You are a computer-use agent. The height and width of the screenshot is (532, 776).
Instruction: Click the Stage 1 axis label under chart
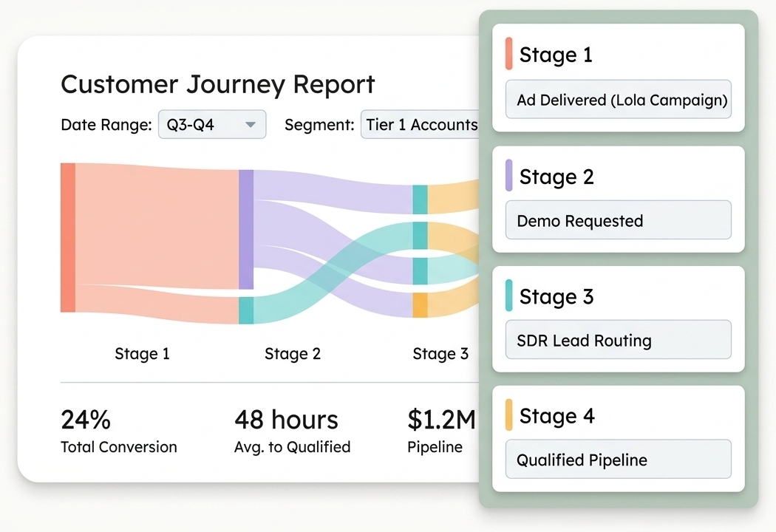(x=142, y=353)
